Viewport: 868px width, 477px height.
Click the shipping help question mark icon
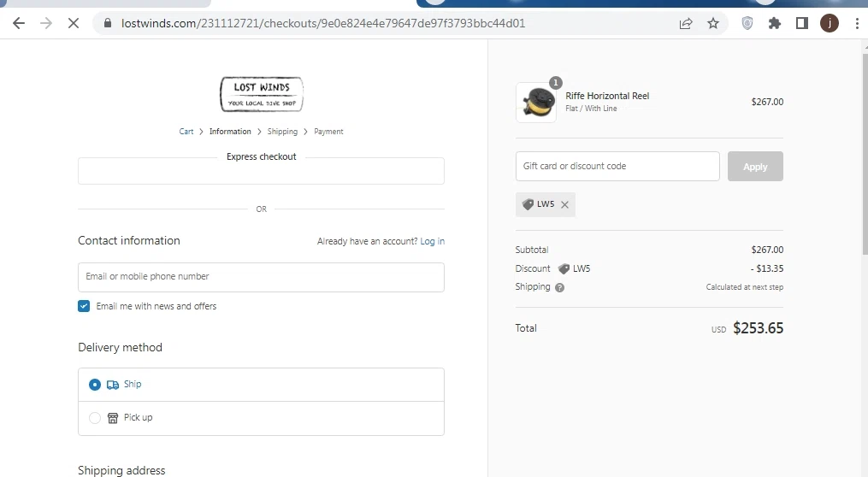pos(559,287)
